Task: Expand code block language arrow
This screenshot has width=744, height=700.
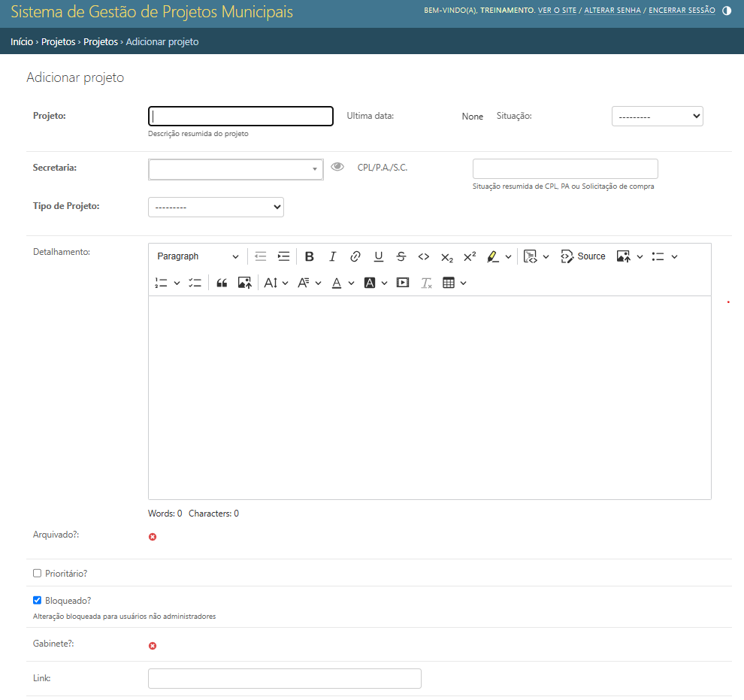Action: (x=546, y=256)
